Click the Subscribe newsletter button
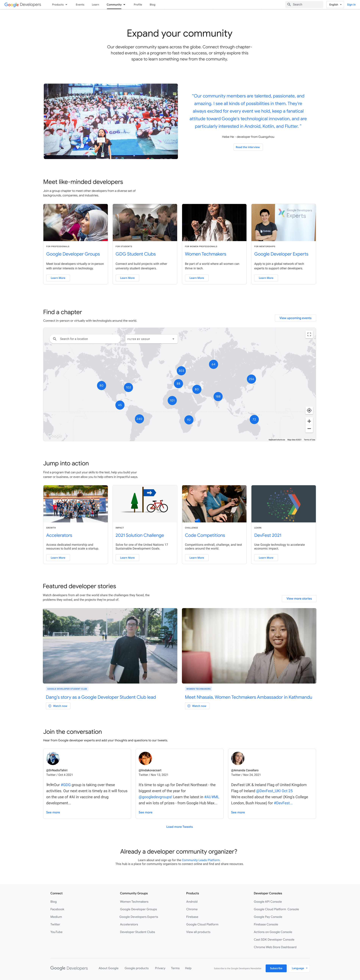The image size is (360, 980). (276, 968)
